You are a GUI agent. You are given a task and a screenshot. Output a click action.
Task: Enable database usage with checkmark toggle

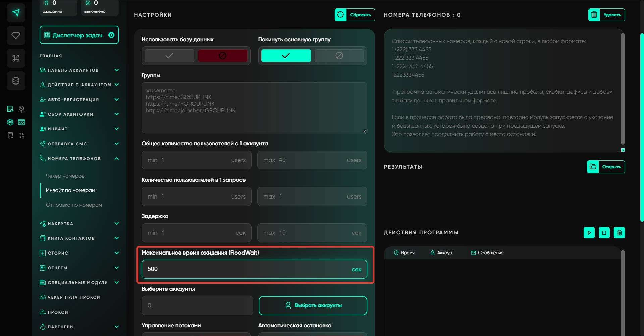point(169,56)
